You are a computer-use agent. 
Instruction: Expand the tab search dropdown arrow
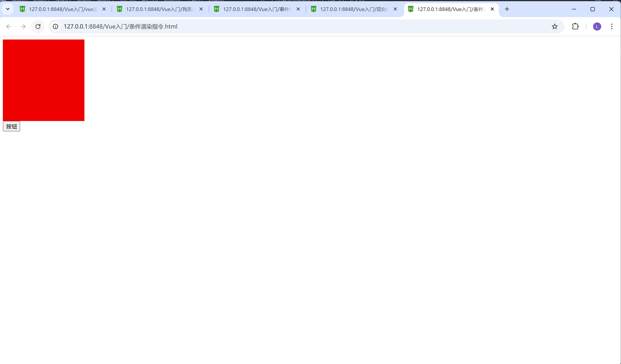coord(8,9)
